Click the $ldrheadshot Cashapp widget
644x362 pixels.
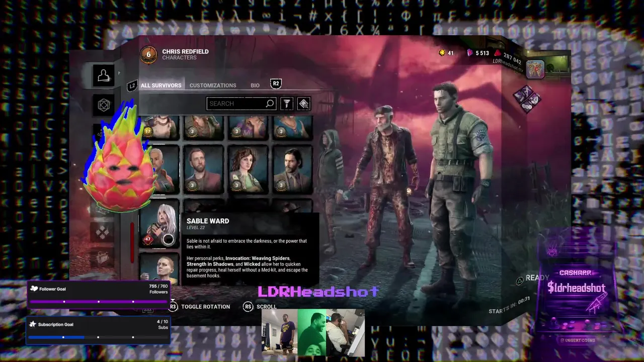[x=576, y=288]
